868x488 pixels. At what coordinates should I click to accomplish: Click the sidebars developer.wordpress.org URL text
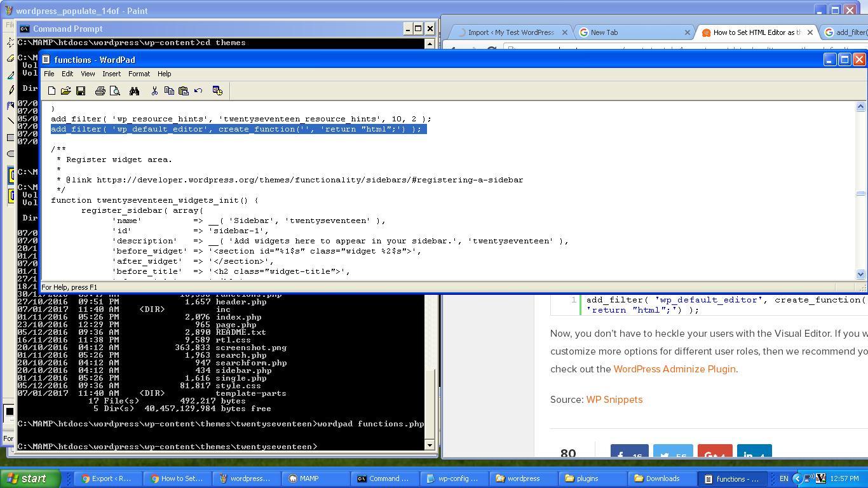pyautogui.click(x=310, y=180)
